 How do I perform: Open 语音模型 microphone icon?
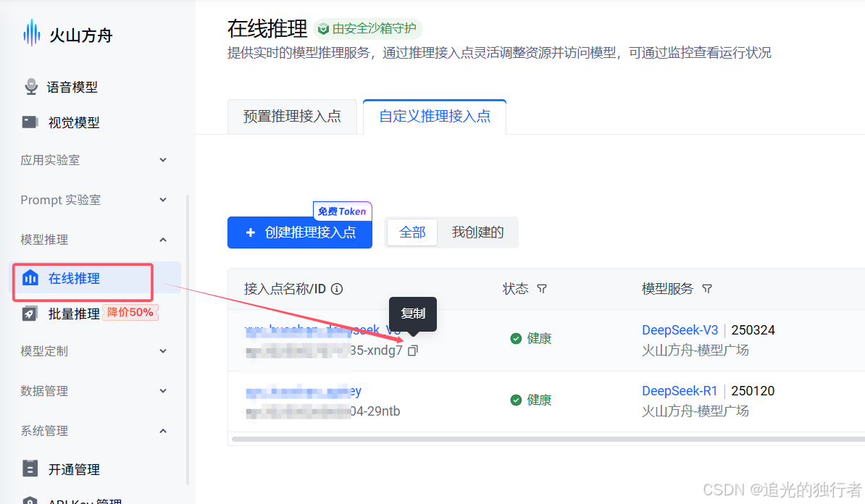click(x=31, y=87)
